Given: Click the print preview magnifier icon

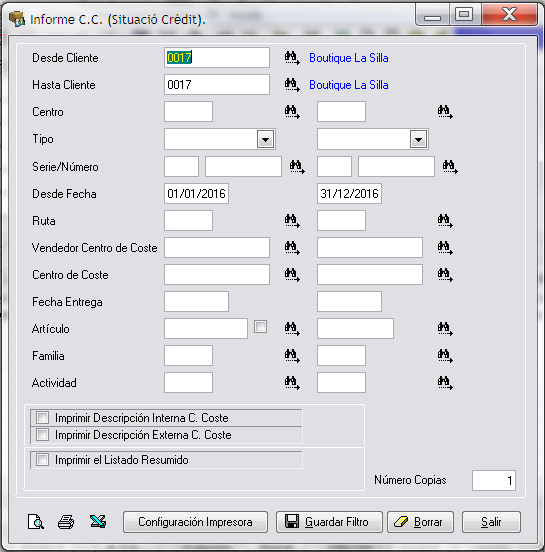Looking at the screenshot, I should [36, 522].
